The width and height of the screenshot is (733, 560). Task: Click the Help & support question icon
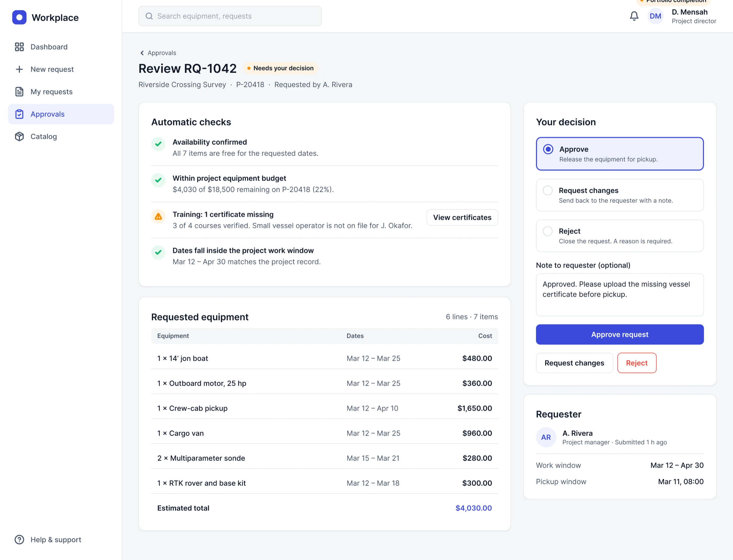[x=19, y=540]
